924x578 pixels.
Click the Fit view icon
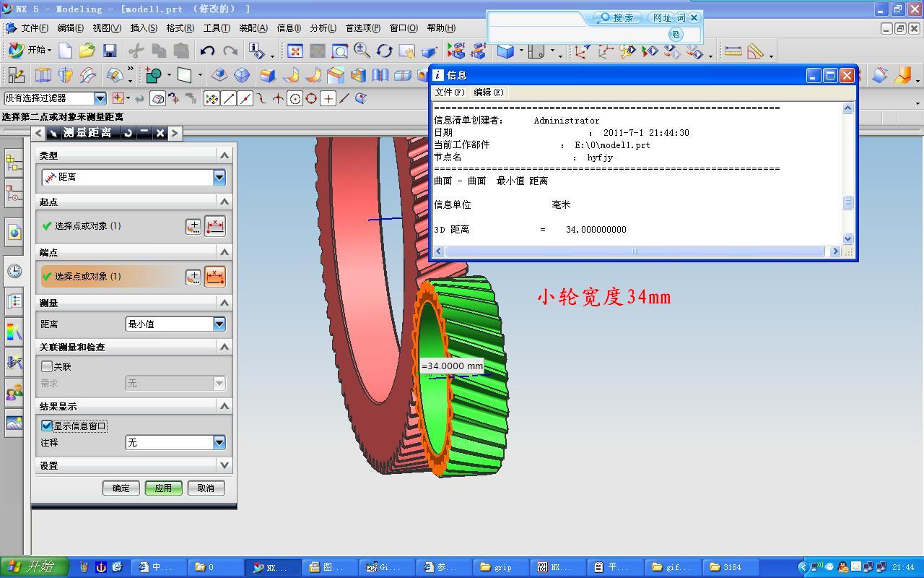coord(295,51)
